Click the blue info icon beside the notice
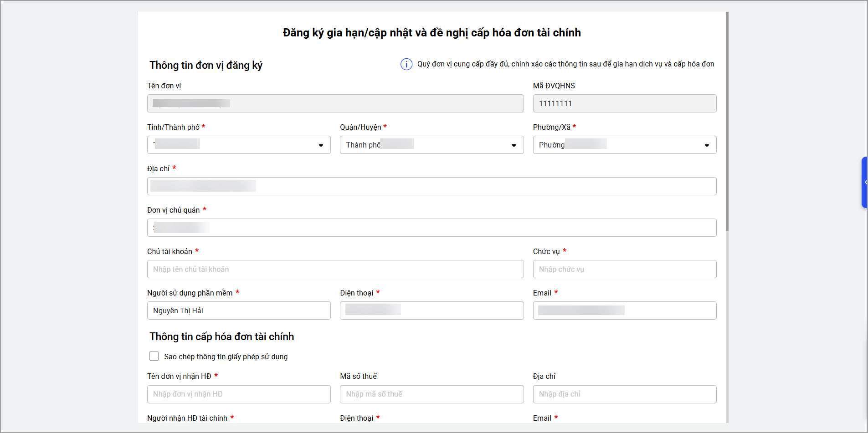Image resolution: width=868 pixels, height=433 pixels. tap(406, 64)
